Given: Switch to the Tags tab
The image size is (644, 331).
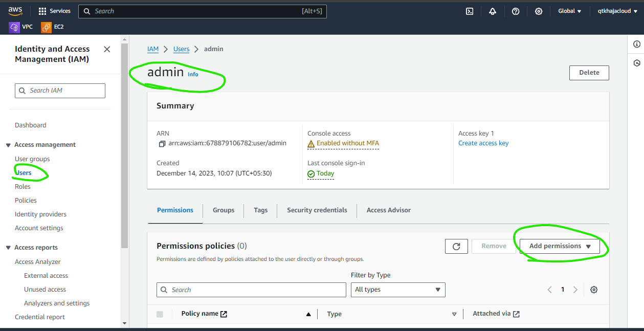Looking at the screenshot, I should (260, 210).
